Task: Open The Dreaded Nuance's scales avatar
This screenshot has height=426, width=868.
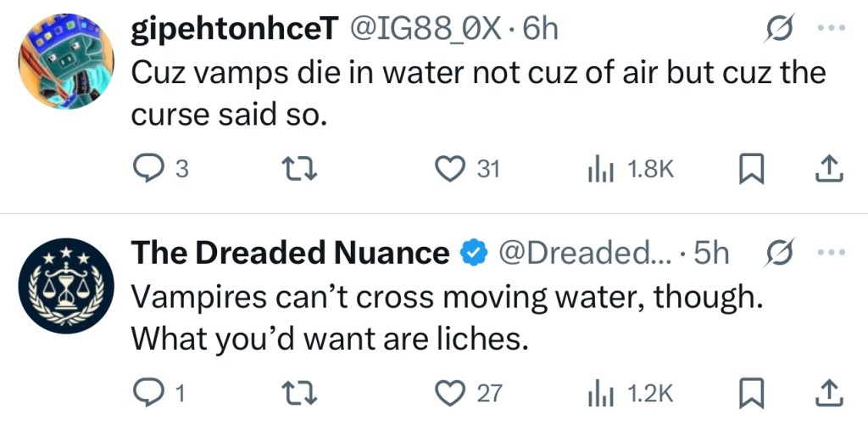Action: [x=66, y=285]
